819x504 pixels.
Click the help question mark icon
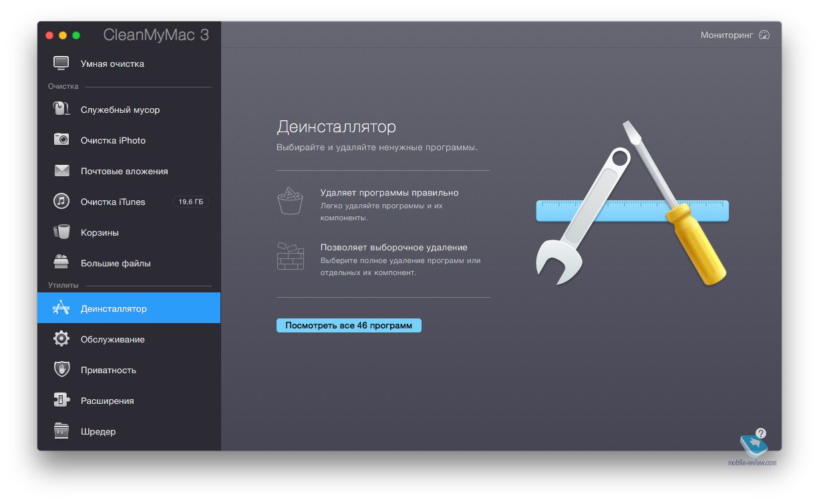tap(761, 433)
